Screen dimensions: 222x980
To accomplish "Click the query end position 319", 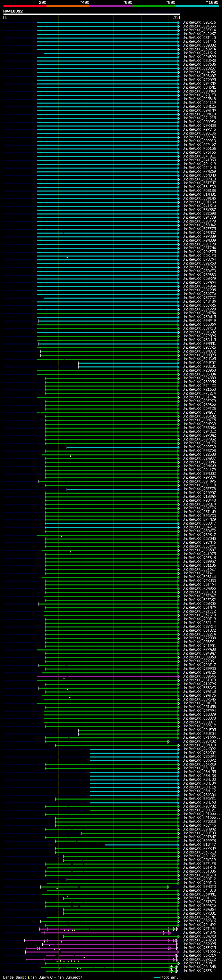I will (x=175, y=17).
